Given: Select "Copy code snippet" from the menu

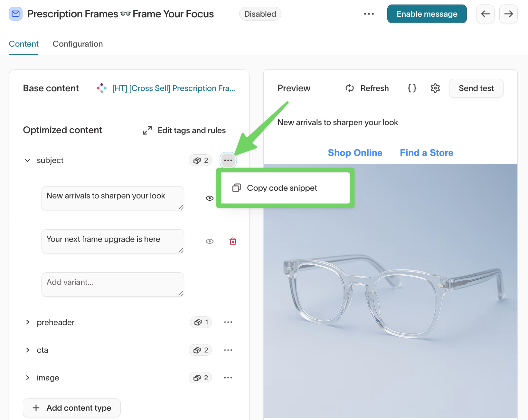Looking at the screenshot, I should [x=282, y=188].
